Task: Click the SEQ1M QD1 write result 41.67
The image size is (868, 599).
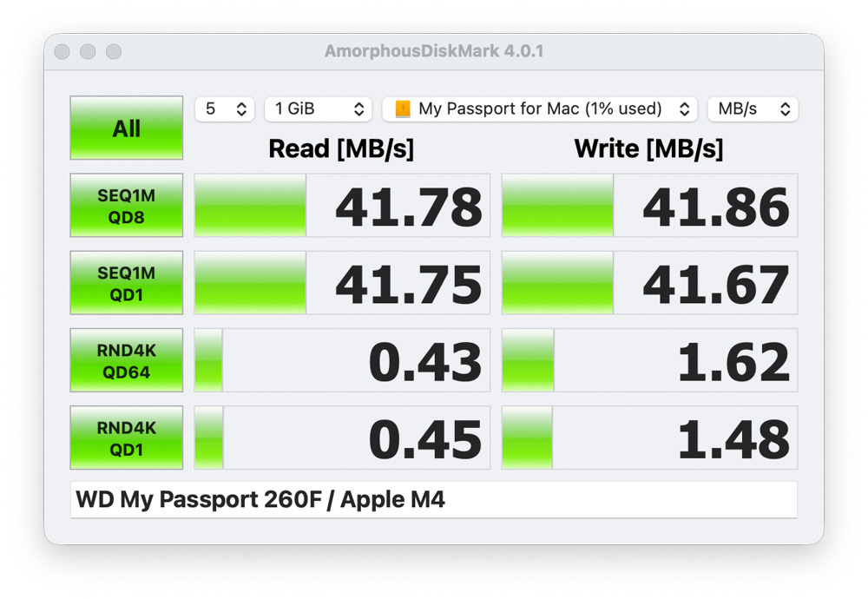Action: [x=649, y=283]
